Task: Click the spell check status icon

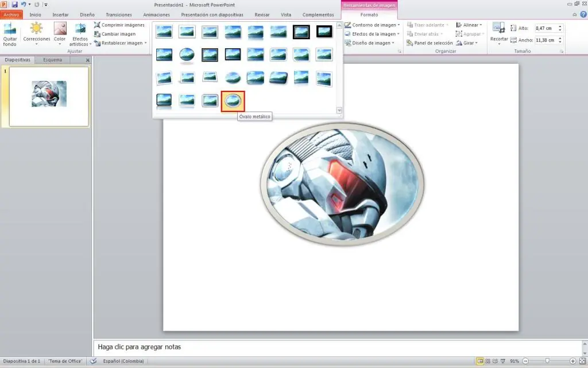Action: click(94, 361)
